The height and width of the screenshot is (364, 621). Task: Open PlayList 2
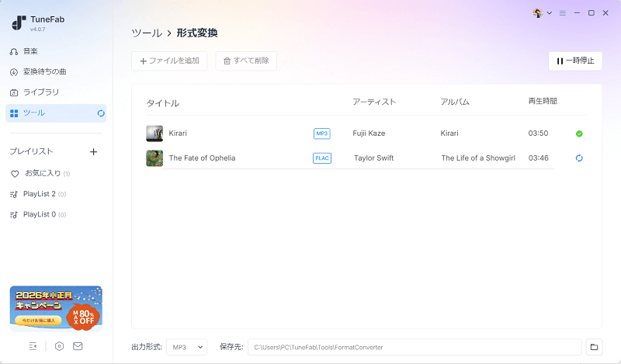(x=44, y=194)
